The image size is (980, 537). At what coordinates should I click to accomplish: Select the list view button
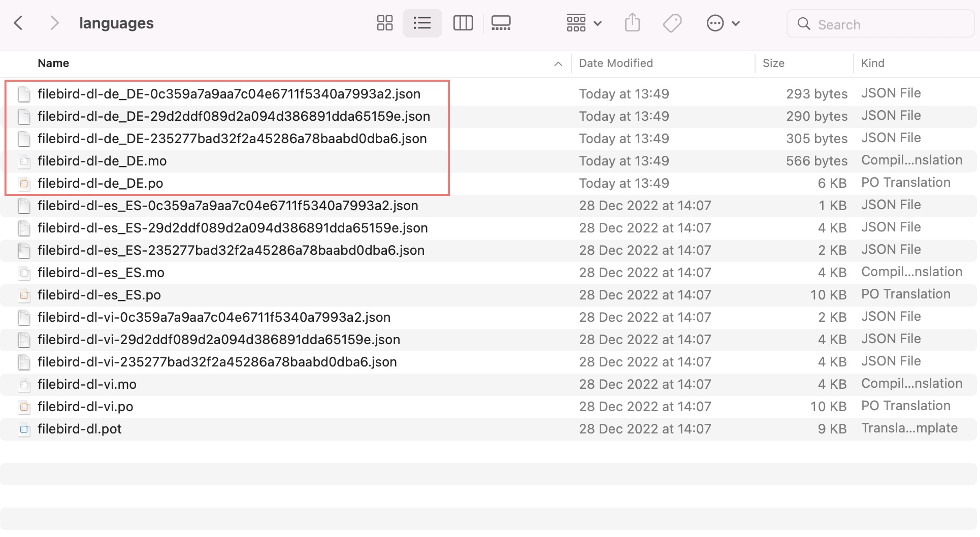422,23
